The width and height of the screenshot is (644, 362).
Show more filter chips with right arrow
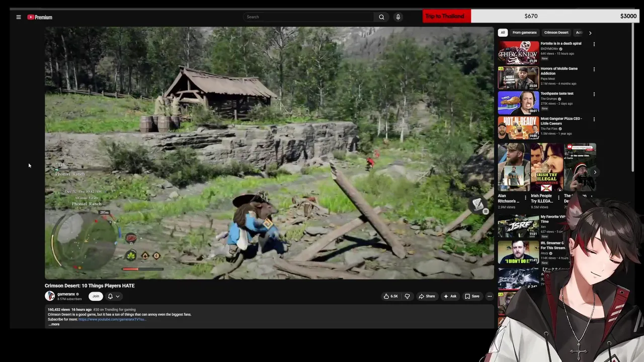click(x=590, y=33)
